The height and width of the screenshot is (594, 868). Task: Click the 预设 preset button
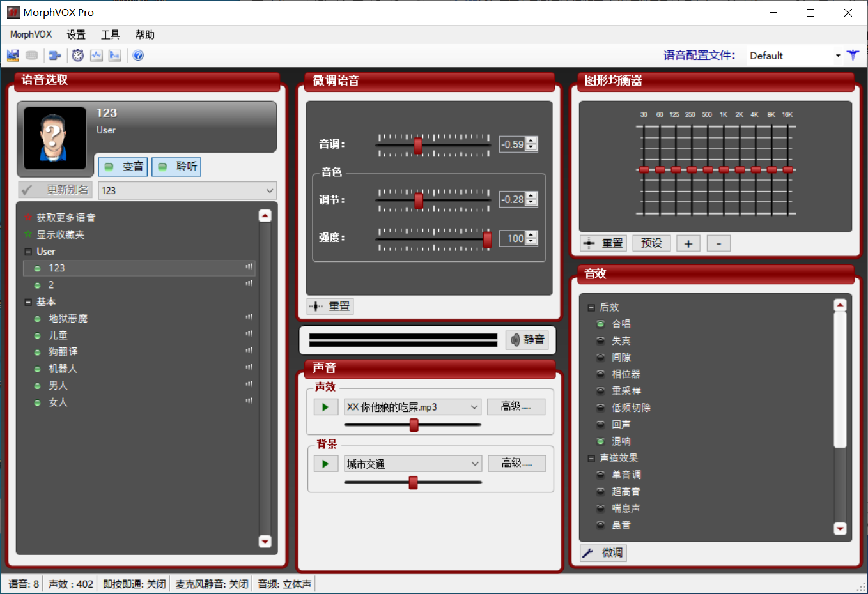(x=651, y=243)
